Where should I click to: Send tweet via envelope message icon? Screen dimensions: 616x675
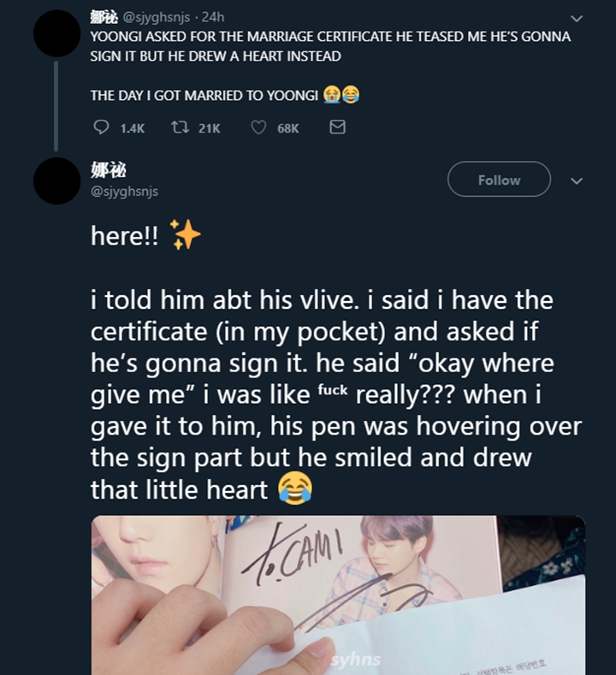click(x=337, y=127)
